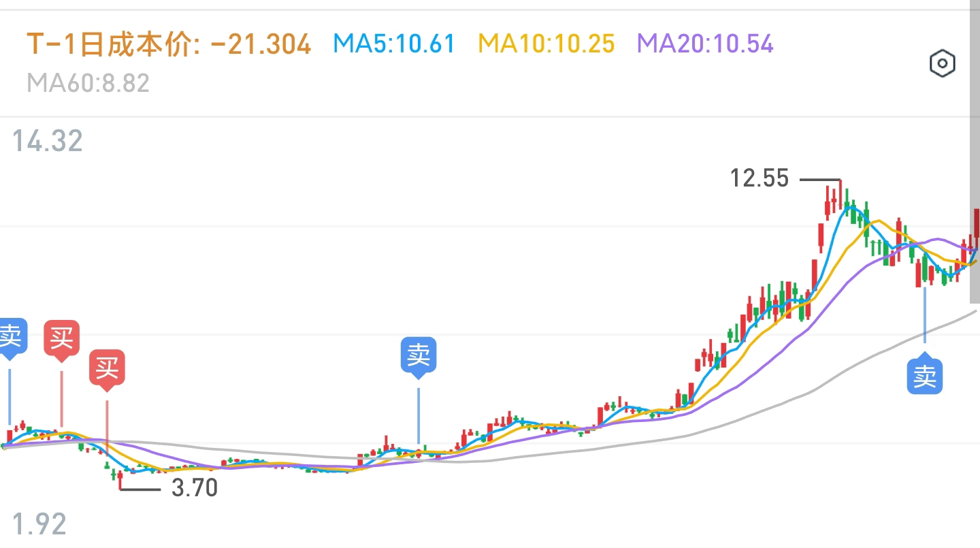Tap the blue 卖 marker in chart middle
Viewport: 980px width, 548px height.
coord(419,358)
